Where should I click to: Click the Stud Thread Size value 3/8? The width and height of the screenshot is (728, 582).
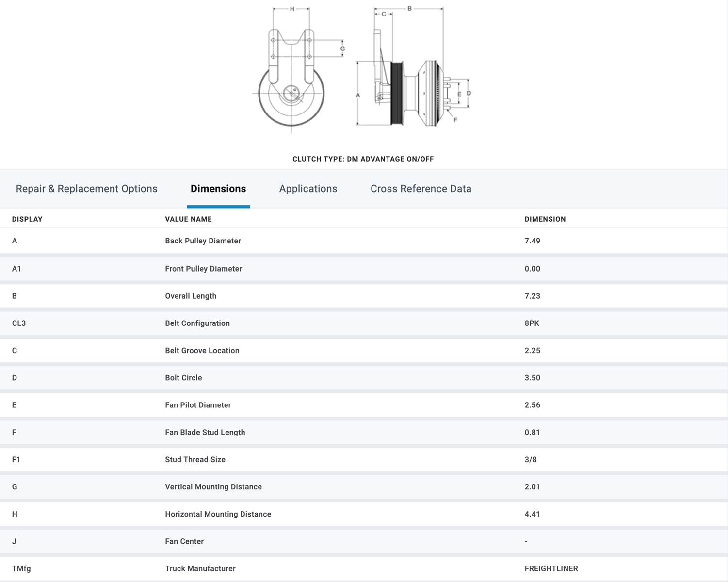pyautogui.click(x=531, y=460)
